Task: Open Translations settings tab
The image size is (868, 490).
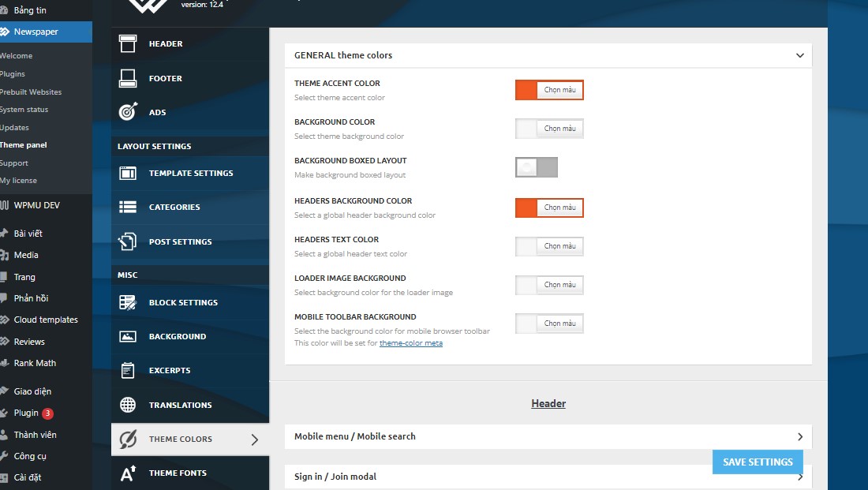Action: (x=190, y=405)
